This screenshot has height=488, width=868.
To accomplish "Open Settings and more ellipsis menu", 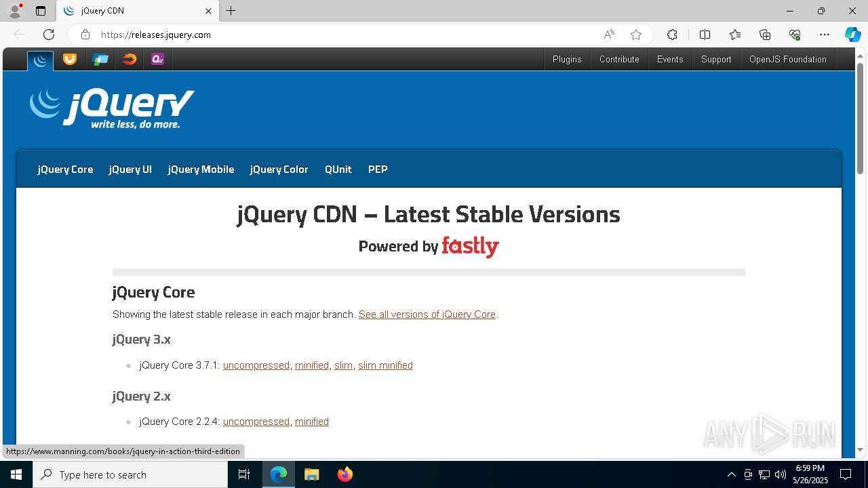I will pos(825,35).
